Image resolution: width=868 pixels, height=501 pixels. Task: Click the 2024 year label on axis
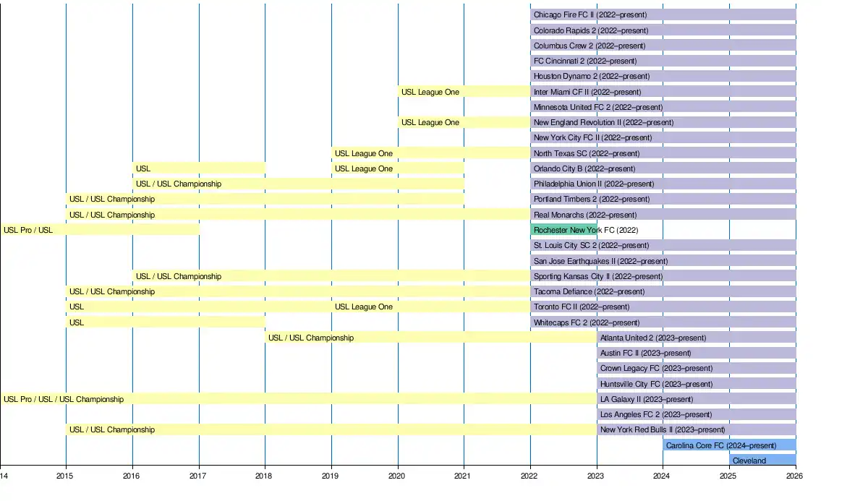click(x=661, y=476)
